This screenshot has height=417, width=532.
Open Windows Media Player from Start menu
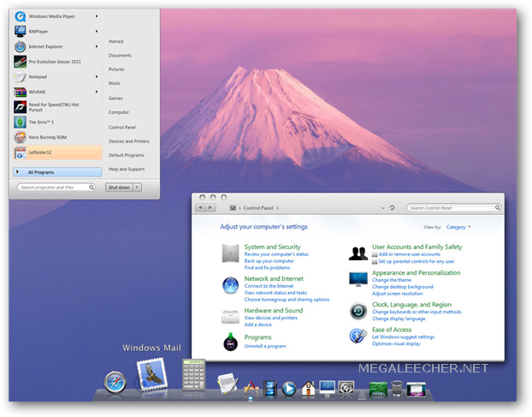pos(56,16)
